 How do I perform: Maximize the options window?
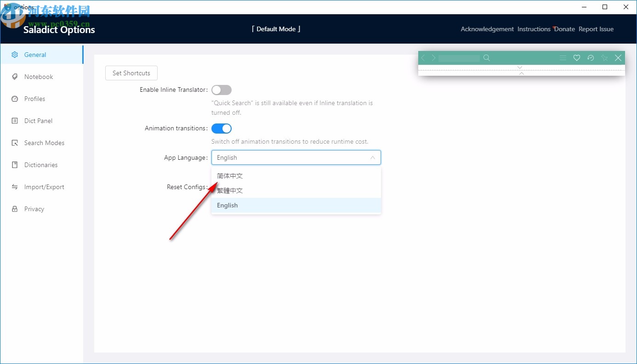pyautogui.click(x=605, y=7)
